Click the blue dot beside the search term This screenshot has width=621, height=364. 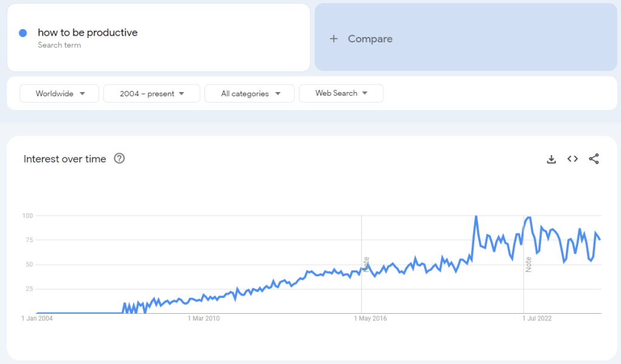click(23, 33)
